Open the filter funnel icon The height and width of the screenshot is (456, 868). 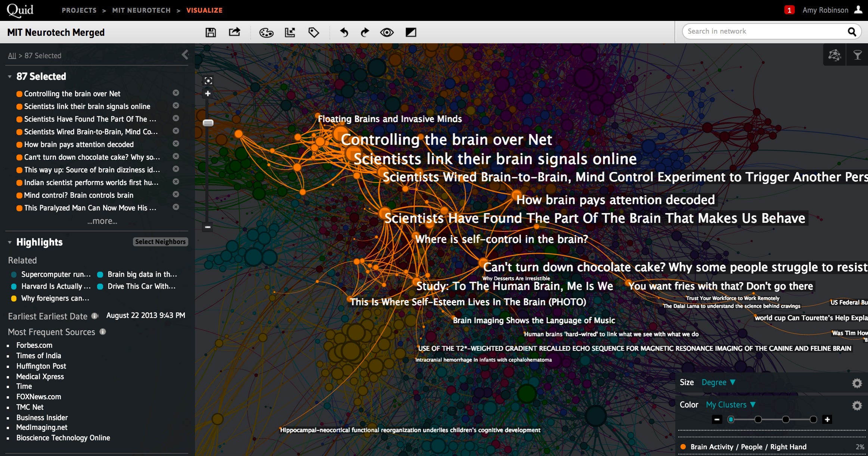coord(858,55)
